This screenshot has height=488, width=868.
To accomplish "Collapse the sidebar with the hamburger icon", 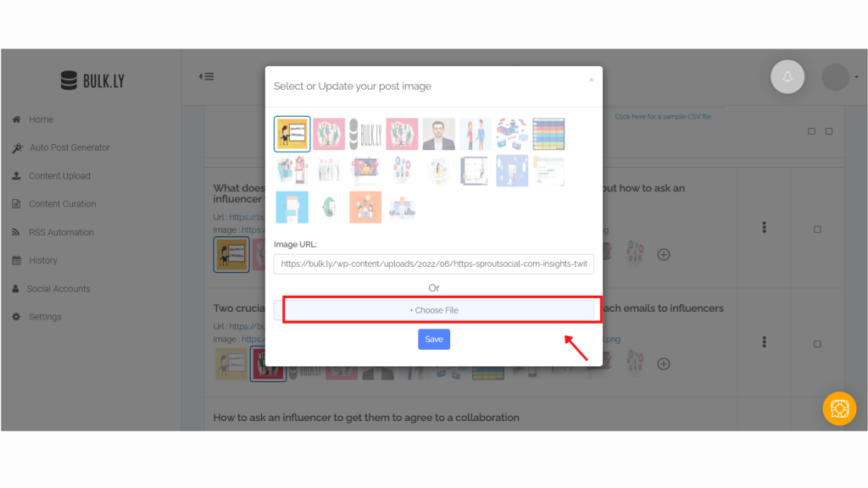I will (x=207, y=76).
